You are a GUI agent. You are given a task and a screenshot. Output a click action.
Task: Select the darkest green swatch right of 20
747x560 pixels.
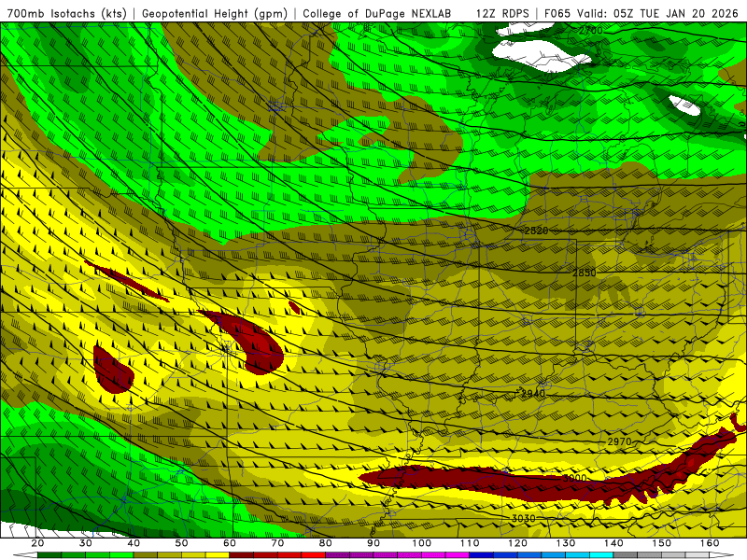click(49, 554)
